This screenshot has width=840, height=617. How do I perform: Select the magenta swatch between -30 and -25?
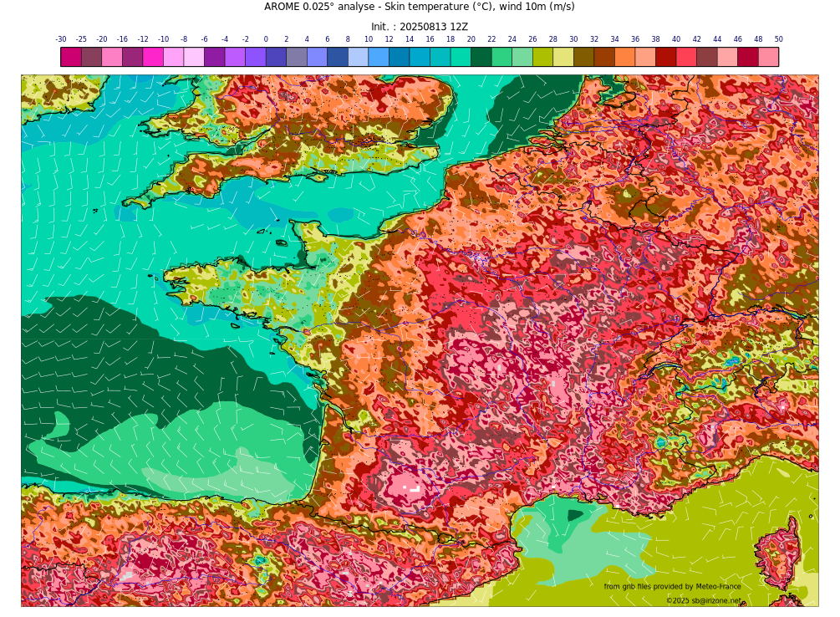[x=71, y=57]
